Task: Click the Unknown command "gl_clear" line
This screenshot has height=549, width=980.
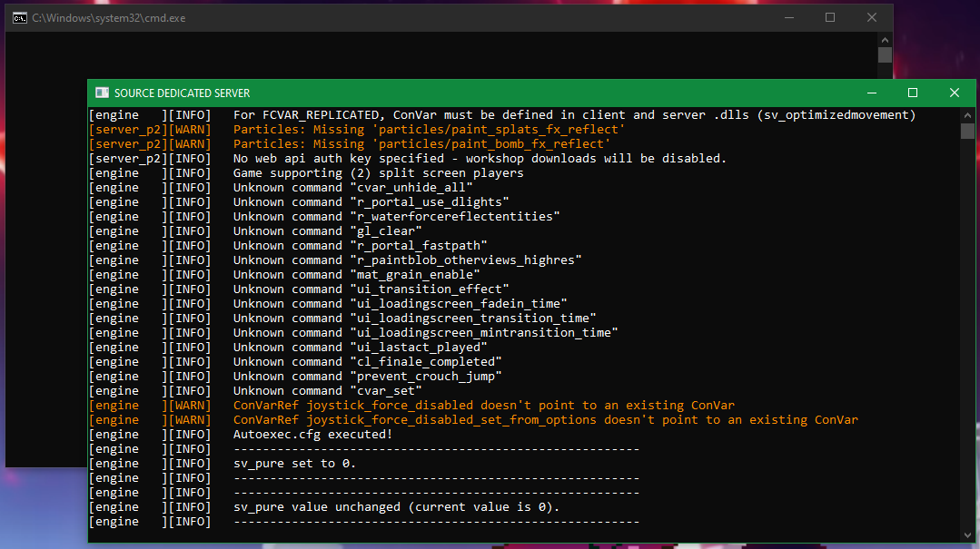Action: pyautogui.click(x=255, y=231)
